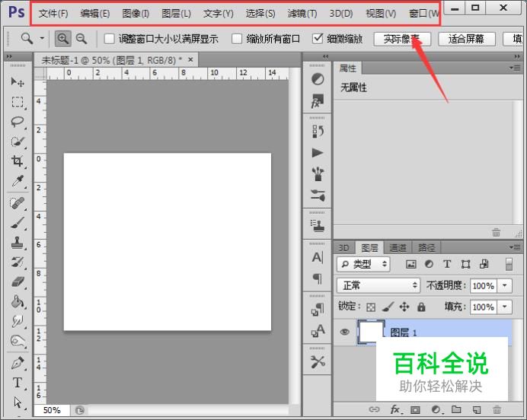527x420 pixels.
Task: Select the Smudge tool
Action: pyautogui.click(x=18, y=321)
